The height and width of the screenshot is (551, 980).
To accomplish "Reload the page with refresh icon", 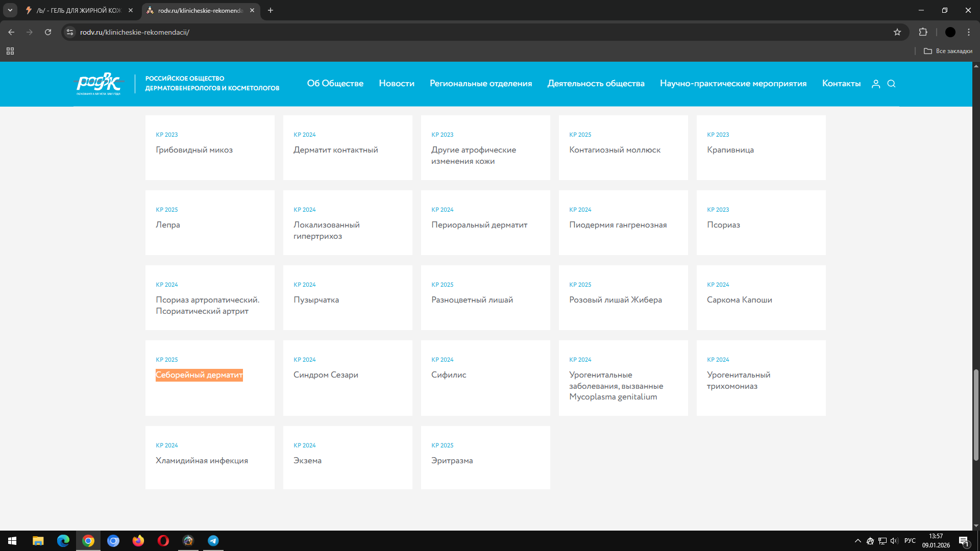I will (48, 32).
